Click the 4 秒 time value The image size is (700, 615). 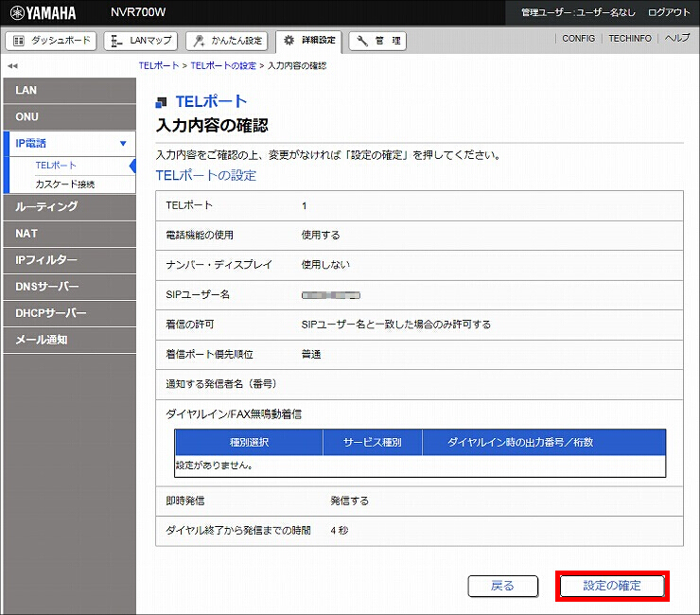click(340, 531)
